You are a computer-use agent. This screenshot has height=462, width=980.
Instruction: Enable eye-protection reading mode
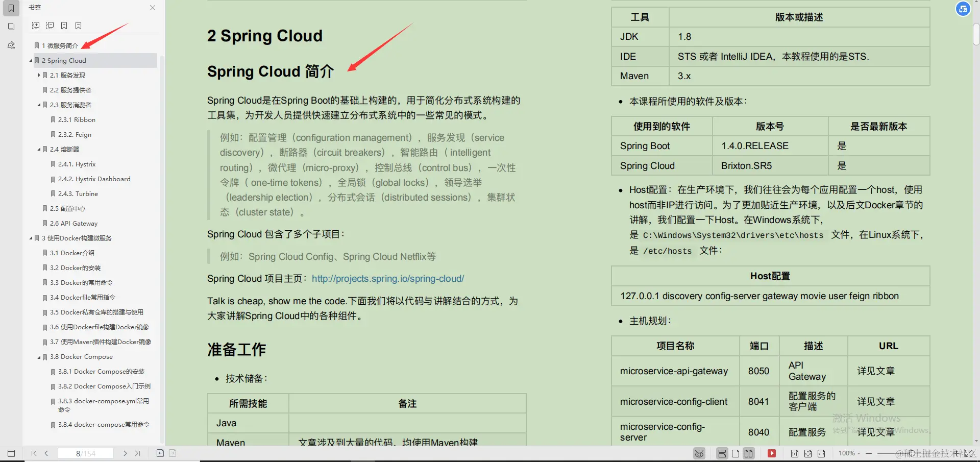point(699,453)
